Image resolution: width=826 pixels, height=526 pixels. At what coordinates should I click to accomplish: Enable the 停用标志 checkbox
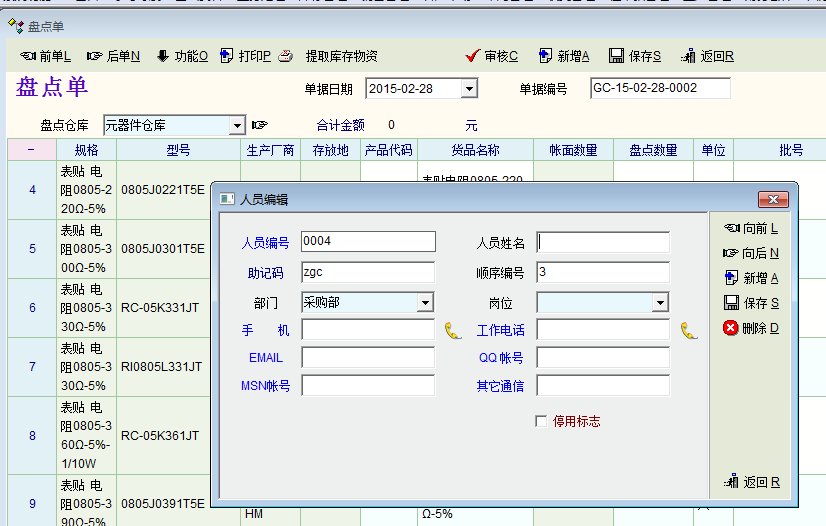tap(542, 421)
